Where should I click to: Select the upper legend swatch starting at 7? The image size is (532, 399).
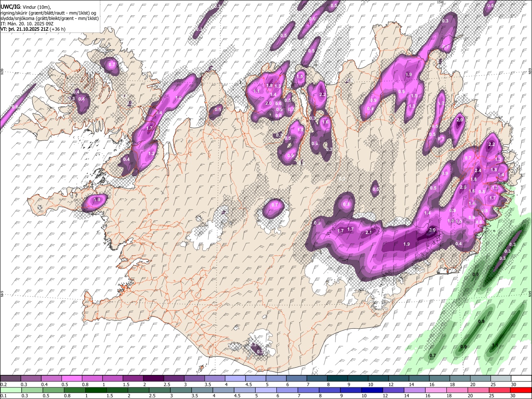pos(317,378)
